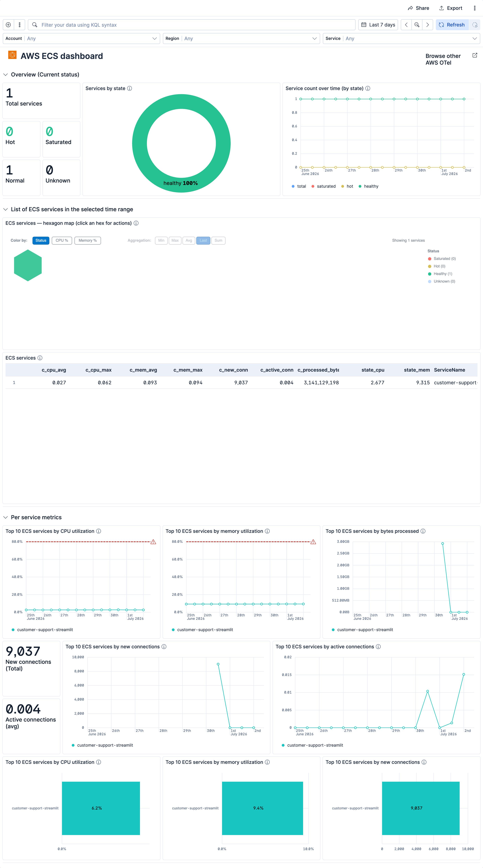Click the Share arrow icon
The height and width of the screenshot is (868, 483).
coord(410,8)
